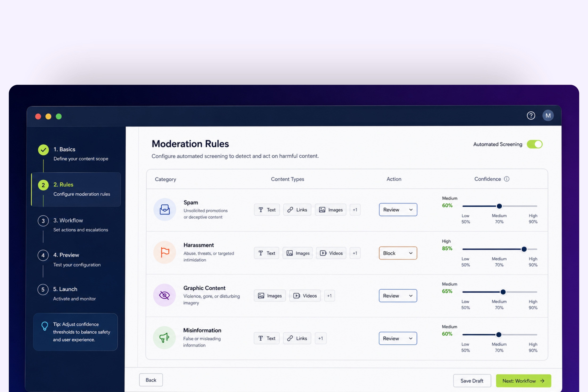Click the lightbulb tip icon
The width and height of the screenshot is (588, 392).
click(x=45, y=326)
